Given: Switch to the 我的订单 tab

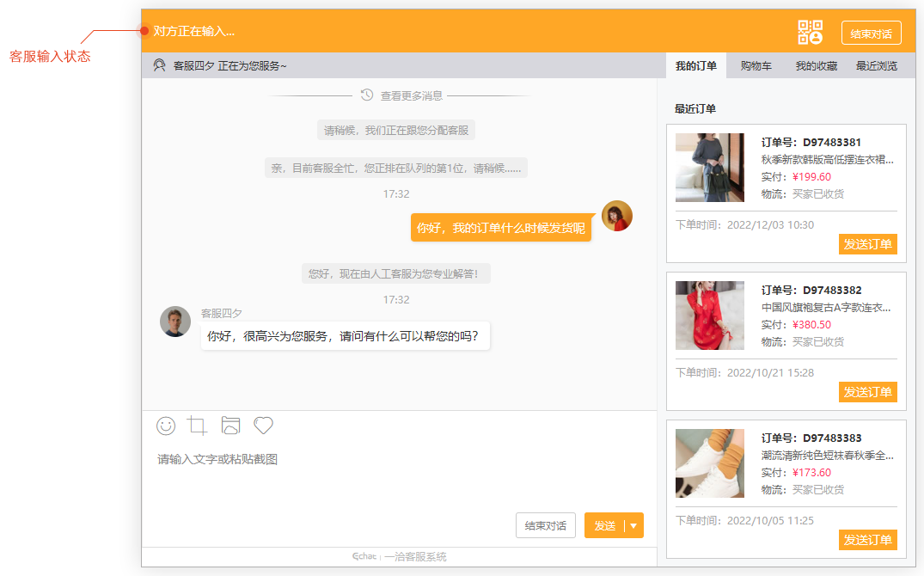Looking at the screenshot, I should click(x=695, y=65).
